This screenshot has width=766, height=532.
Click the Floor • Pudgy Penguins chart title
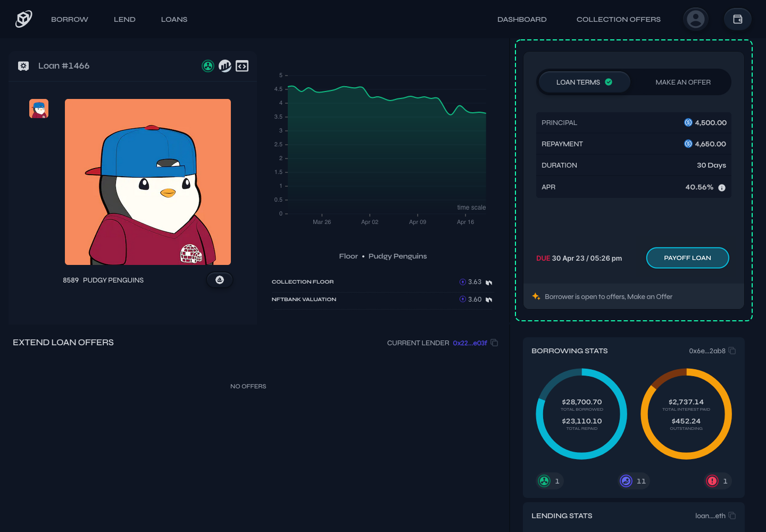[383, 256]
